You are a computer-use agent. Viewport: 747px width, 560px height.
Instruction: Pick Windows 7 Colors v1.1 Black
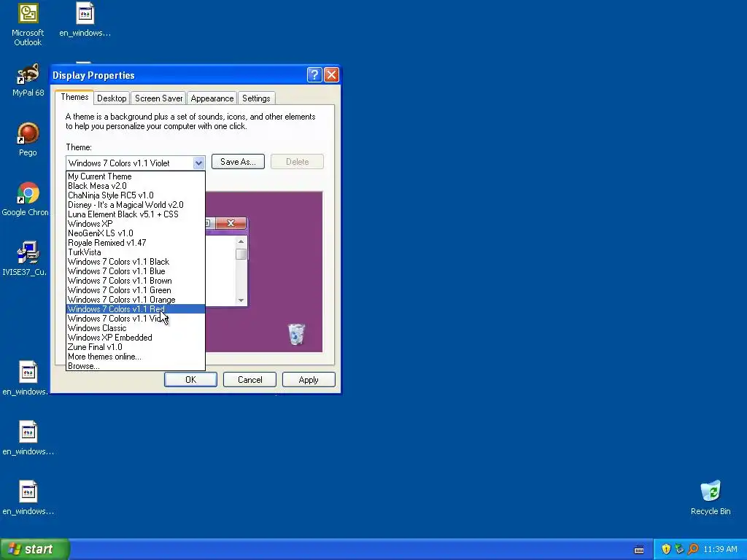click(135, 262)
